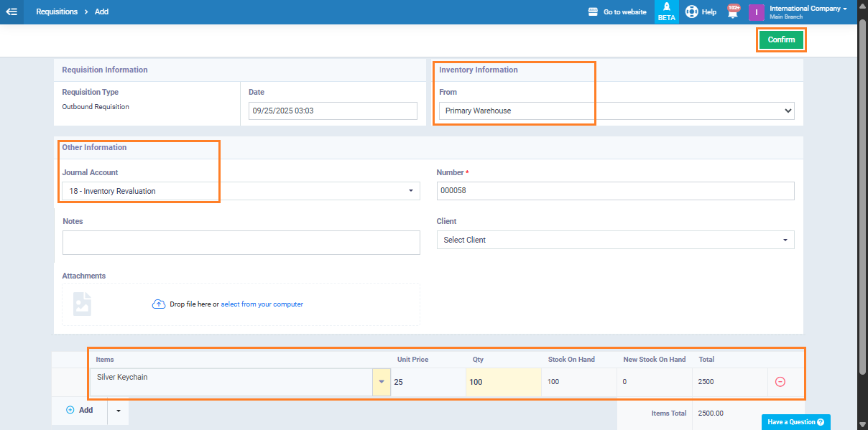Expand the arrow next to Add
The height and width of the screenshot is (430, 868).
click(x=118, y=411)
